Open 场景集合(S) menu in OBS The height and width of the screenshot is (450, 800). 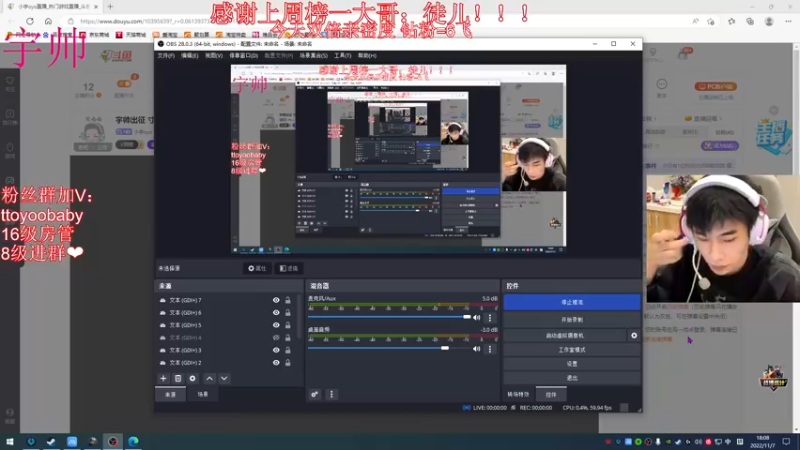(313, 56)
